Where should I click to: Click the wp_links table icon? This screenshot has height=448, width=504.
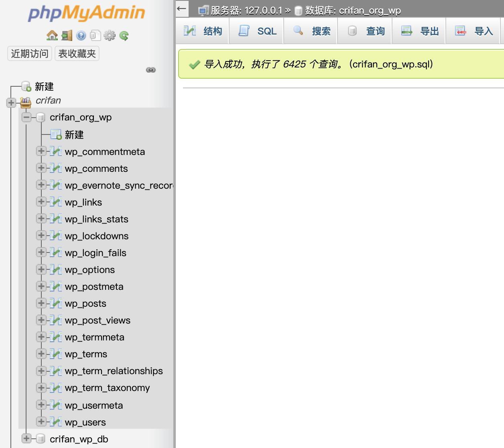(x=56, y=202)
